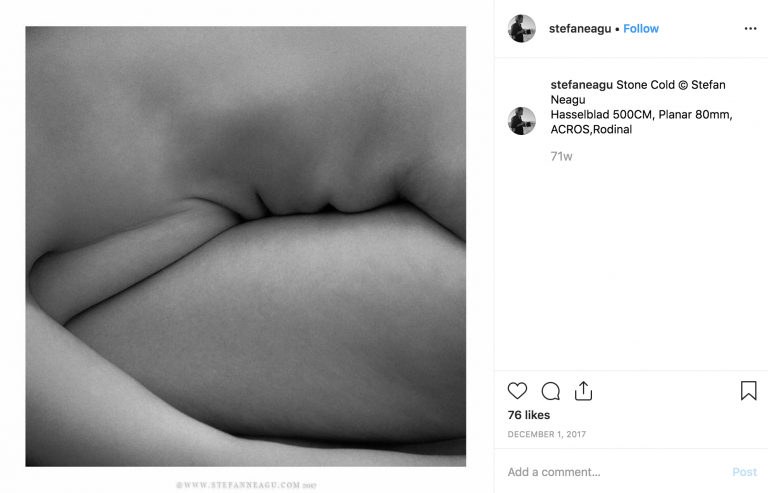Image resolution: width=768 pixels, height=493 pixels.
Task: Share the post using the share arrow icon
Action: click(583, 391)
